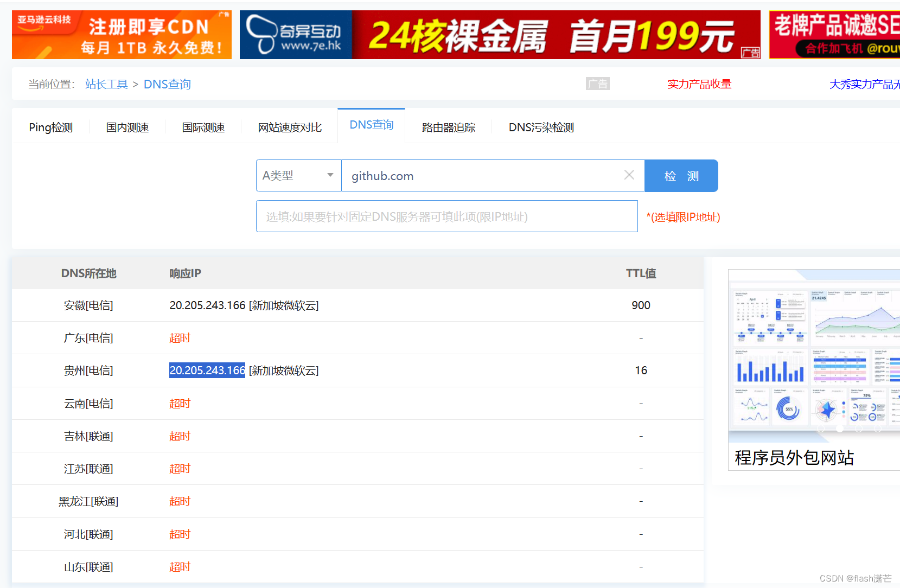Click 超时 in the 云南[电信] row
900x588 pixels.
[180, 404]
